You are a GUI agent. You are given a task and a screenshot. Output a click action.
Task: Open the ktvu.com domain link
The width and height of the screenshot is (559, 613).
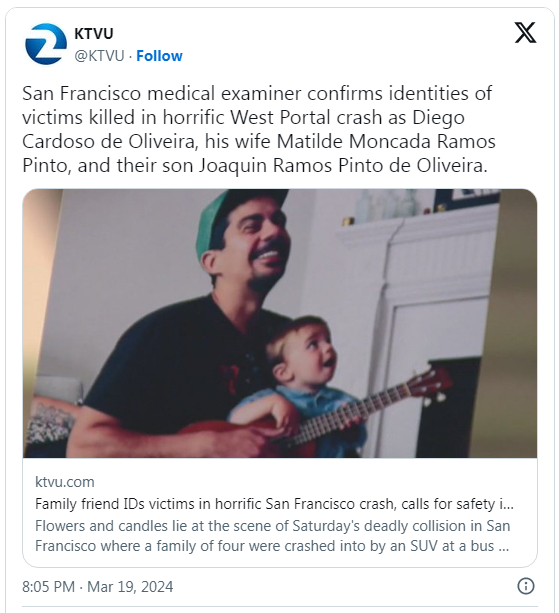[65, 482]
